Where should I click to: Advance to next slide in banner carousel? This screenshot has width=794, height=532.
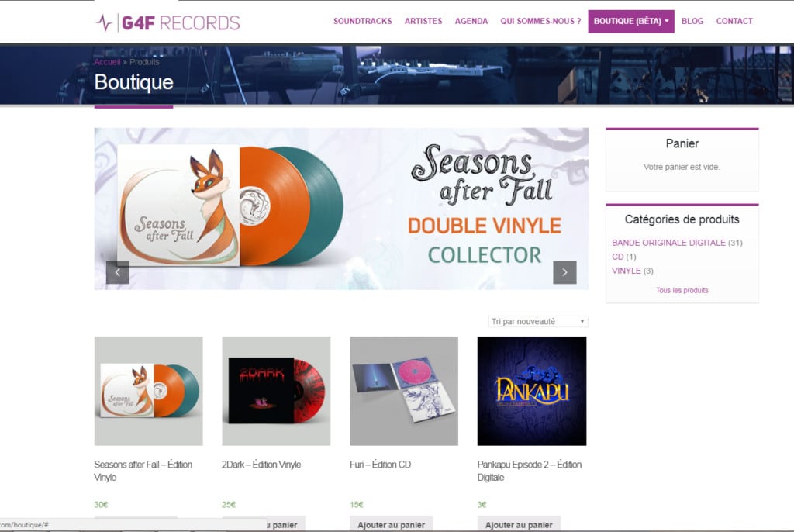pyautogui.click(x=564, y=272)
